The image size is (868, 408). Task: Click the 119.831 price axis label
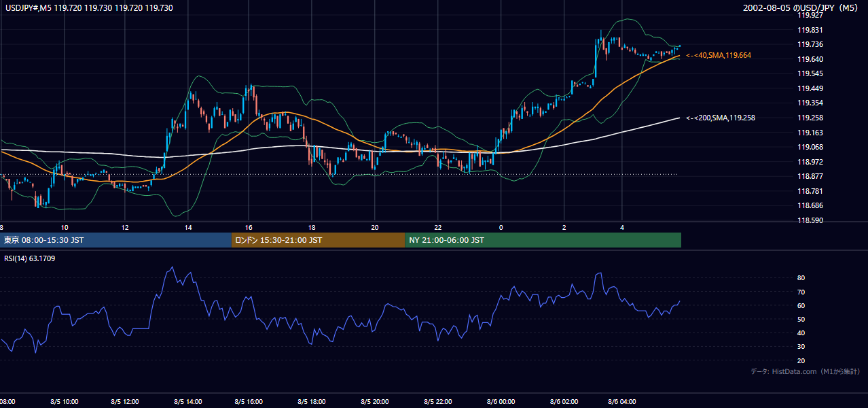[x=810, y=30]
